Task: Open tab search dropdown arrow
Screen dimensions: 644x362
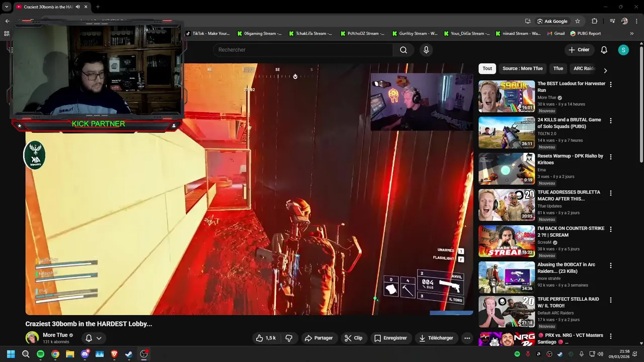Action: [7, 7]
